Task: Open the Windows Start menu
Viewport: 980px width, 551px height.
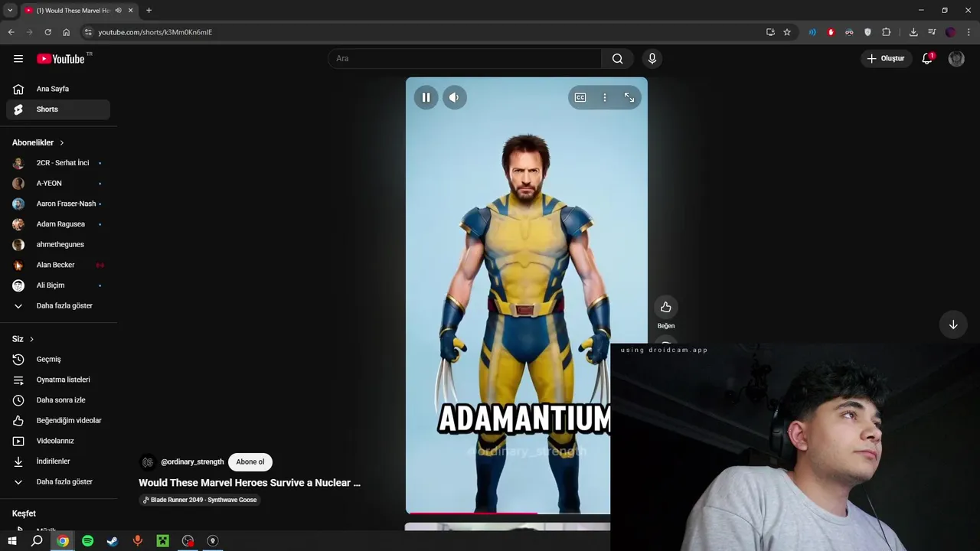Action: coord(12,541)
